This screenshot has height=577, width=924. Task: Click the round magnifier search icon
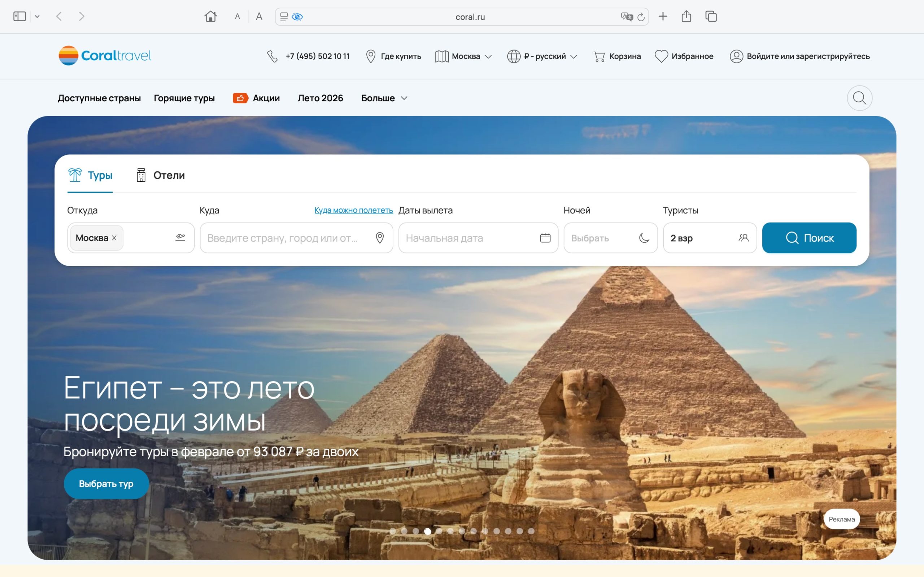[859, 98]
